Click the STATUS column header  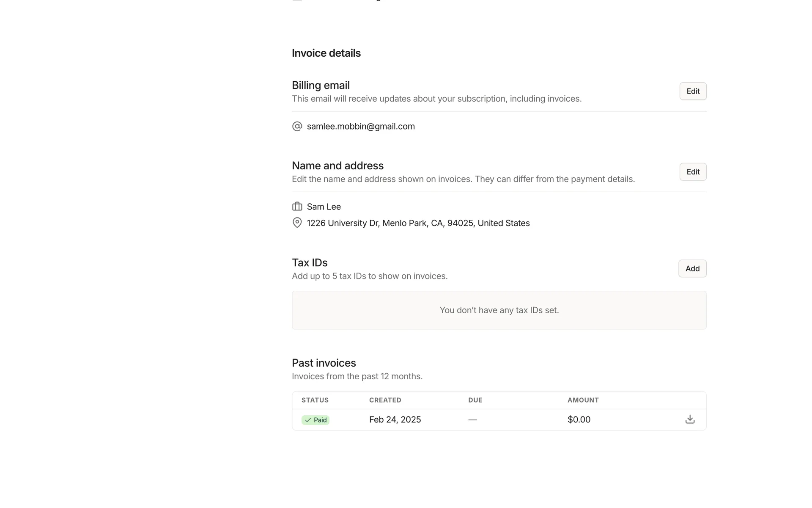click(x=315, y=400)
